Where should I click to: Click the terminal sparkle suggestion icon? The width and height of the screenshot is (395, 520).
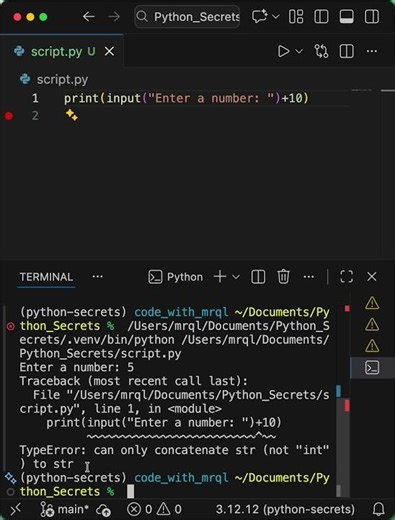(11, 479)
